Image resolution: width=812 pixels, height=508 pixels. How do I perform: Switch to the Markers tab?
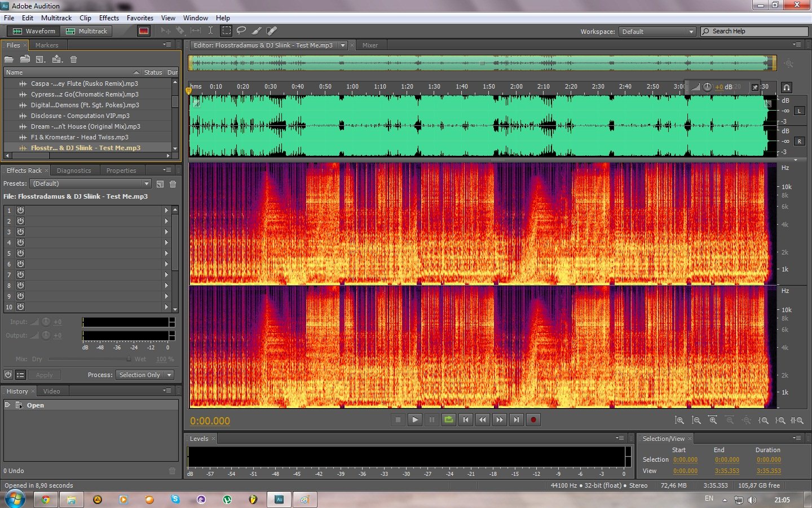point(47,45)
